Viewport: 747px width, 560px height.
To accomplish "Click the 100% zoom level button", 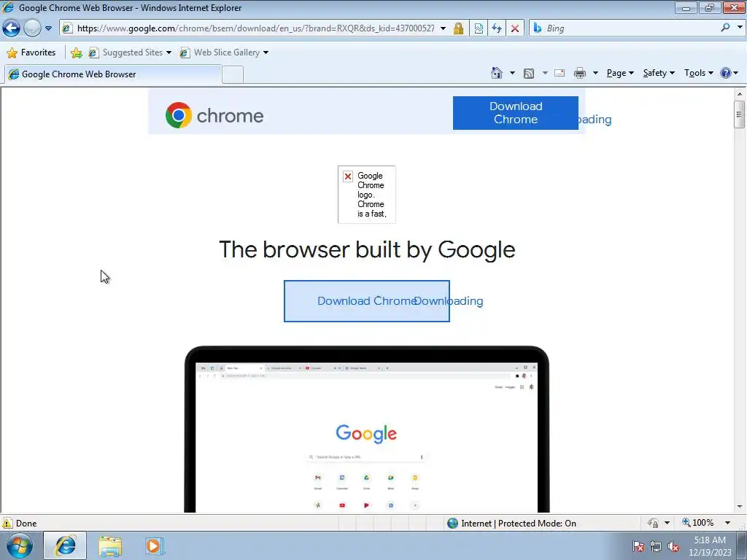I will 698,523.
